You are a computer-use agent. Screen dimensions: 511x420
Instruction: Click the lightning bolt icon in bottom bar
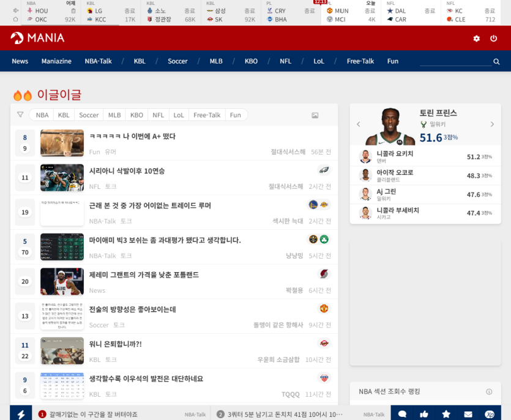[21, 414]
